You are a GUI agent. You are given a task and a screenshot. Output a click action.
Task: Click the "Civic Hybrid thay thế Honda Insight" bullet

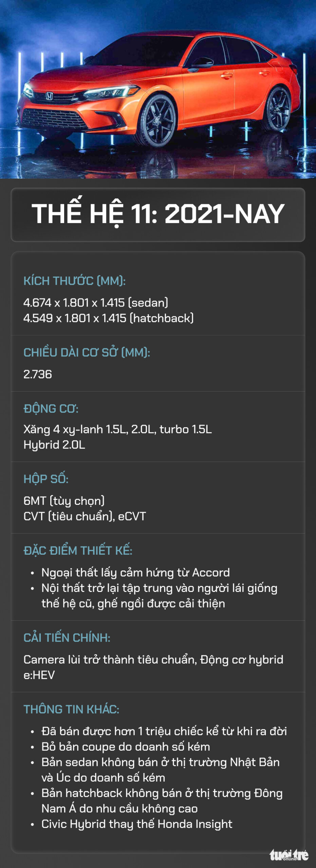click(137, 824)
